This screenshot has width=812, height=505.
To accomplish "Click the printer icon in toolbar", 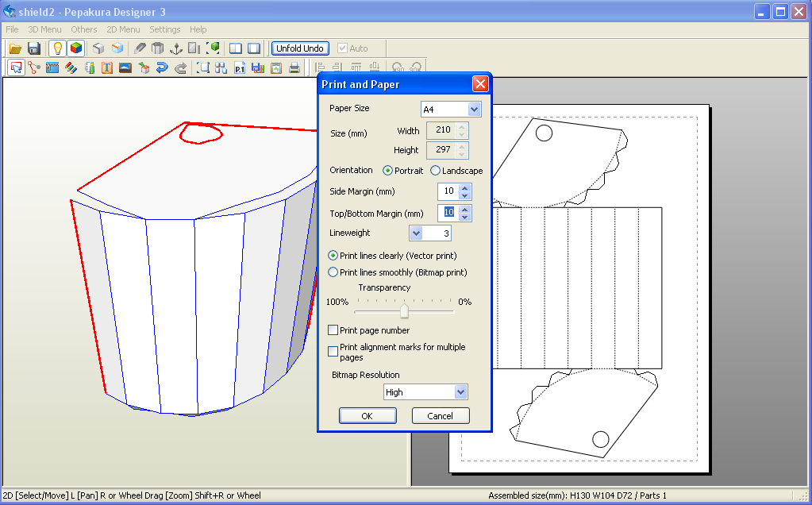I will coord(294,67).
